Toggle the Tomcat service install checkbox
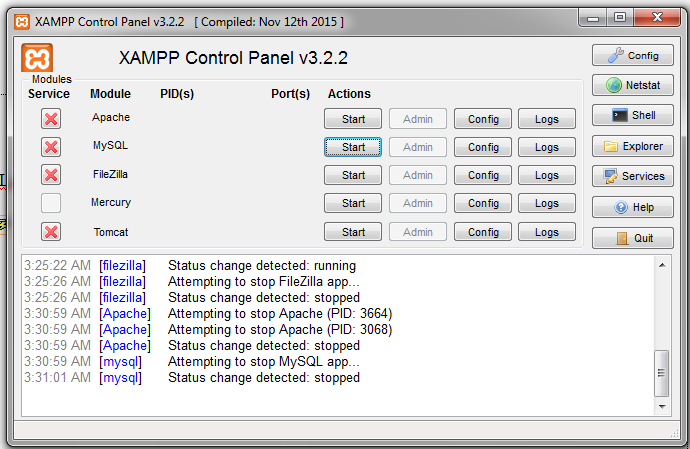 point(51,232)
